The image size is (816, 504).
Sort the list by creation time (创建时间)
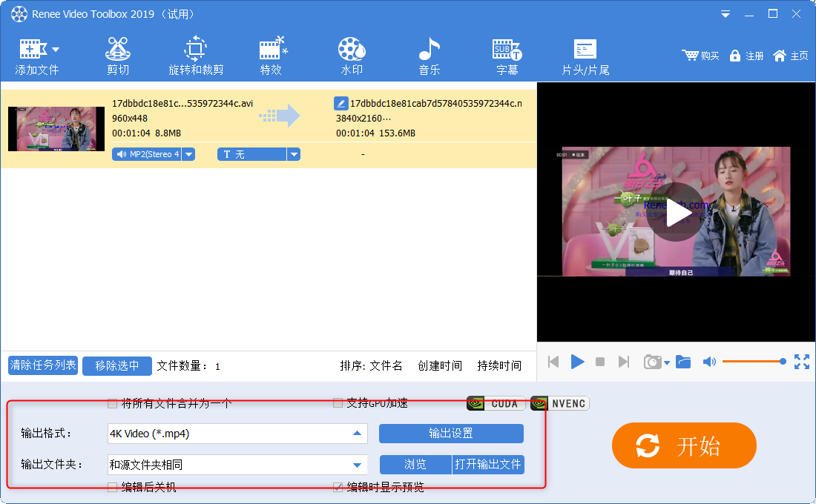(440, 365)
